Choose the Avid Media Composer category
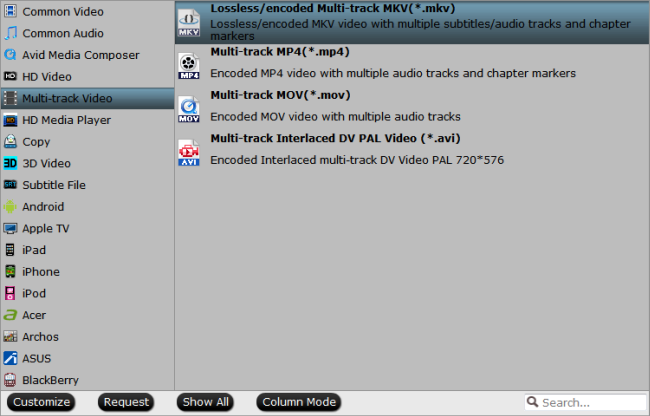This screenshot has width=650, height=416. coord(87,55)
